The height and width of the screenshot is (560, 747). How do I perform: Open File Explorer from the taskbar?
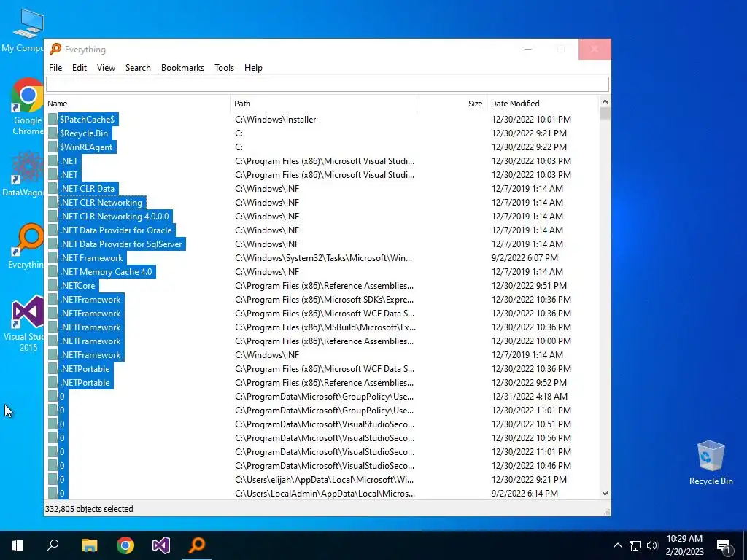click(89, 545)
